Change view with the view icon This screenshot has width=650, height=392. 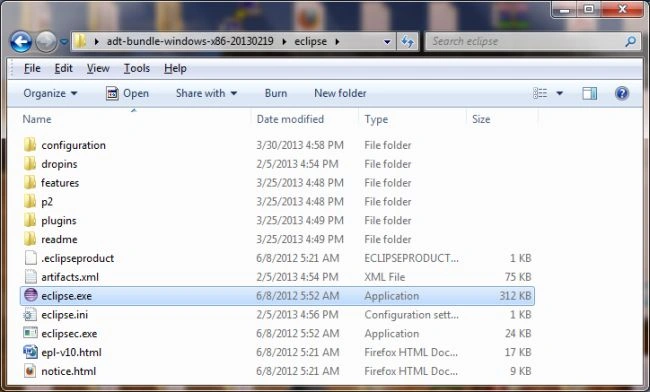pos(540,93)
